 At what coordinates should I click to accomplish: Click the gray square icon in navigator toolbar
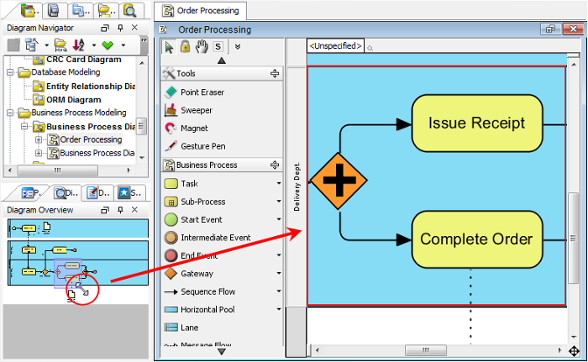(14, 45)
